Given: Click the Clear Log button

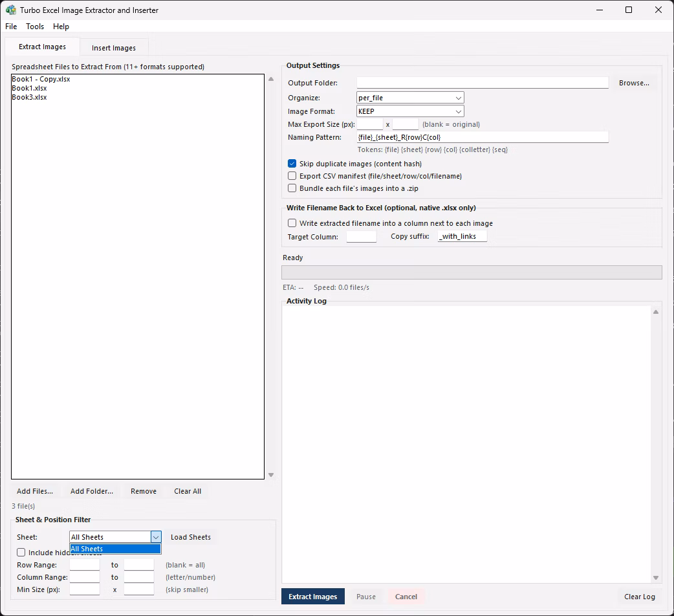Looking at the screenshot, I should coord(640,597).
